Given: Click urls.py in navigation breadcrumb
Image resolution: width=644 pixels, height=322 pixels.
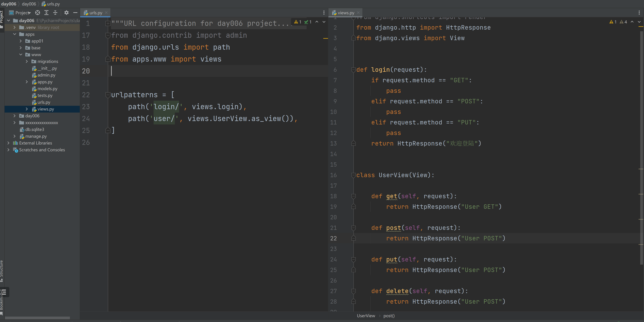Looking at the screenshot, I should point(51,4).
